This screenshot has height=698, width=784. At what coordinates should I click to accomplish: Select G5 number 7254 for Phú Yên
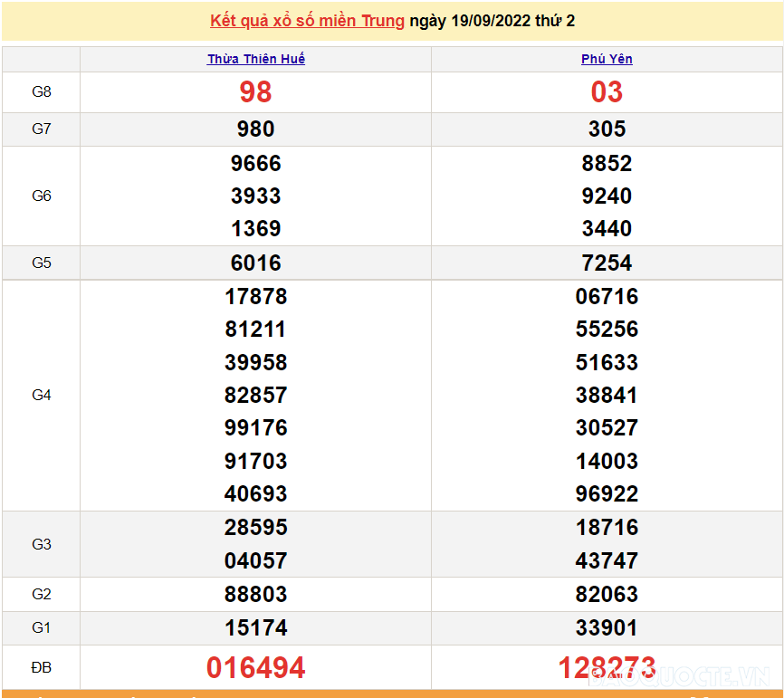pos(607,263)
